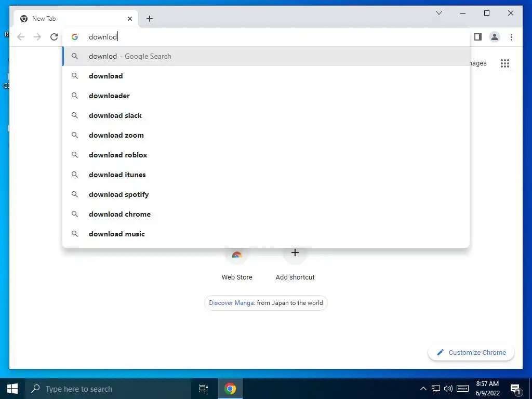Select the New Tab tab
Viewport: 532px width, 399px height.
click(x=76, y=19)
